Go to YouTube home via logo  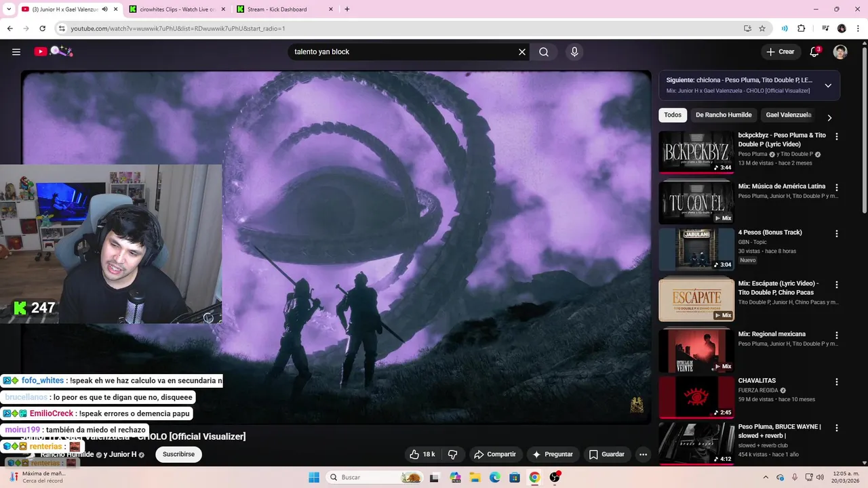point(53,52)
